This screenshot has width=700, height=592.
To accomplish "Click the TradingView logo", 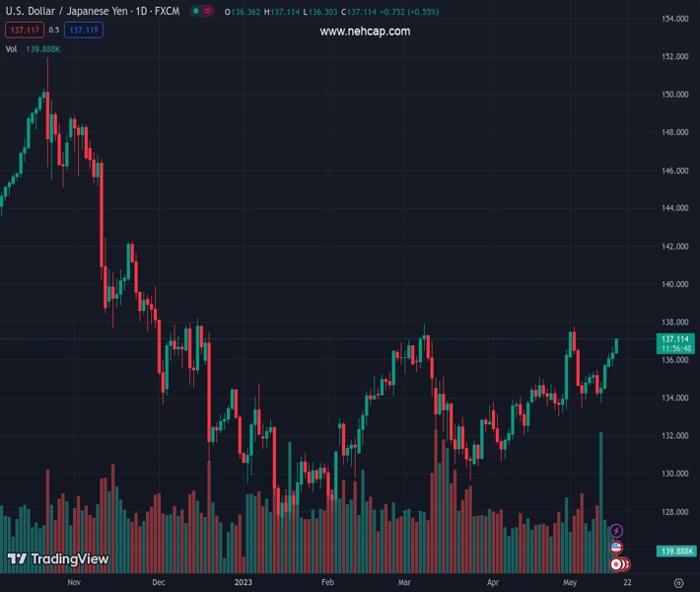I will (x=58, y=559).
